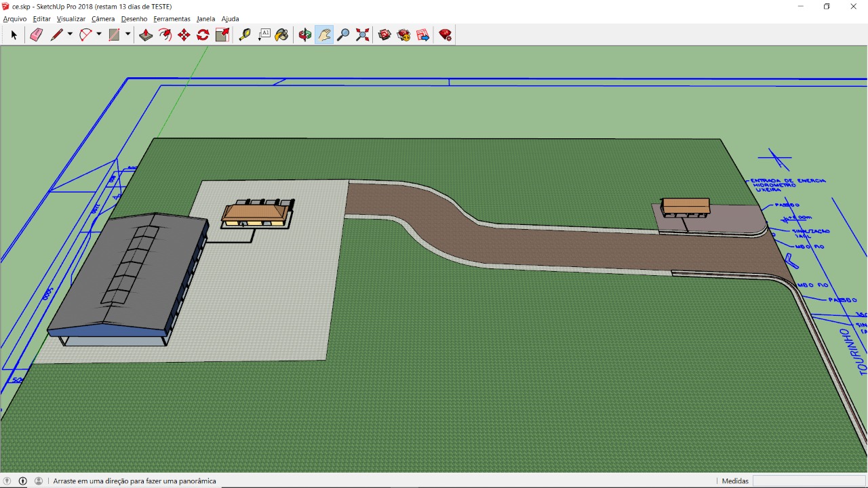Open the Extension Warehouse
868x488 pixels.
pos(403,35)
